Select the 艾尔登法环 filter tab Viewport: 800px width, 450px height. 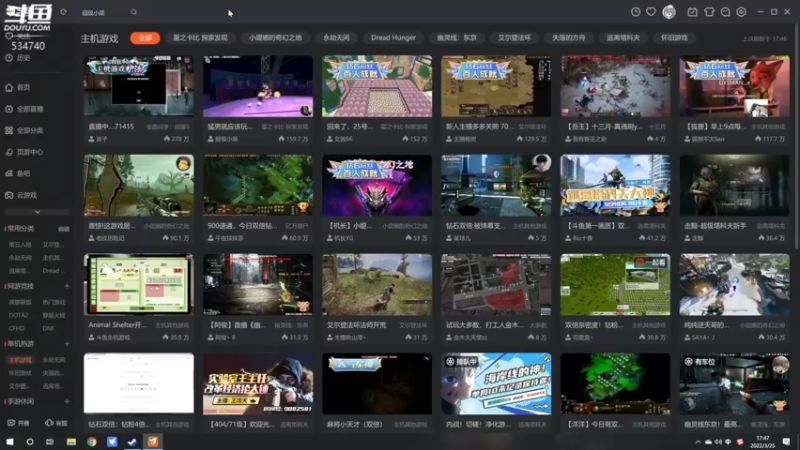[x=514, y=38]
